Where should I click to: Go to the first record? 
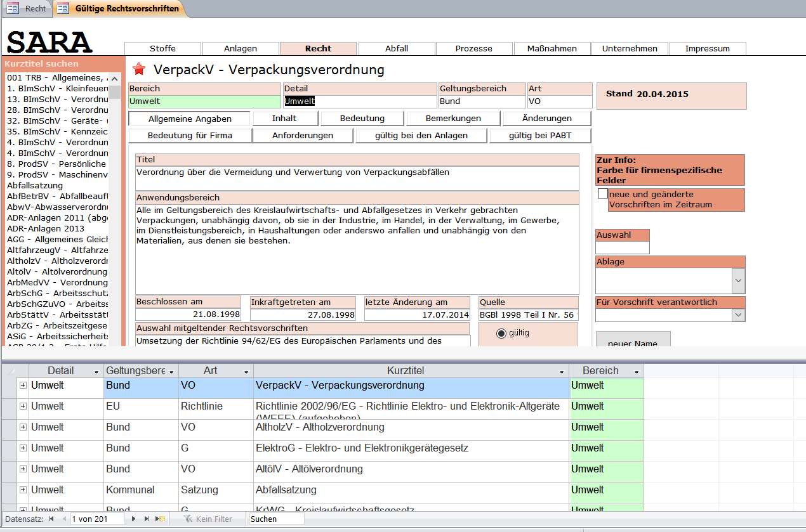pyautogui.click(x=51, y=519)
